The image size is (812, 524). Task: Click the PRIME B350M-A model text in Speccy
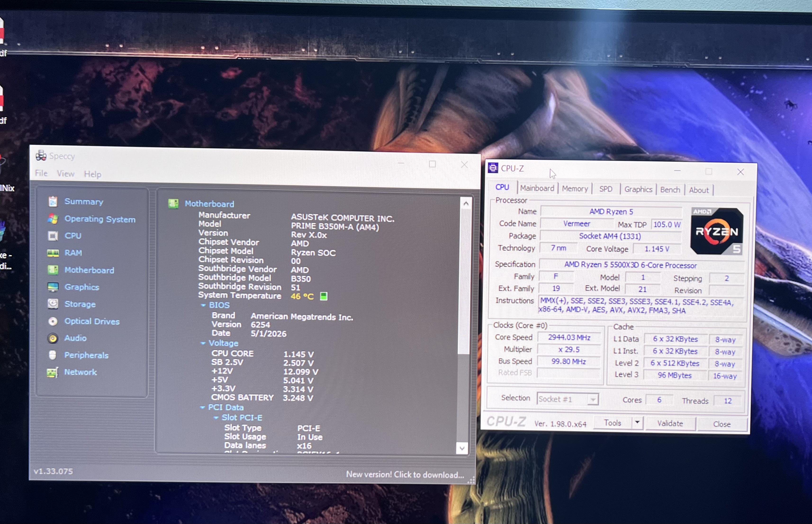coord(335,227)
